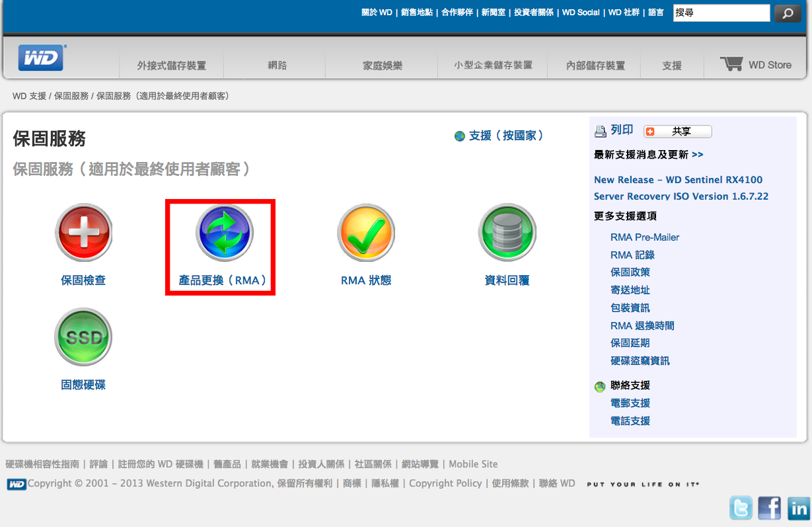Image resolution: width=812 pixels, height=527 pixels.
Task: Open the 外接式儲存裝置 menu
Action: click(x=172, y=65)
